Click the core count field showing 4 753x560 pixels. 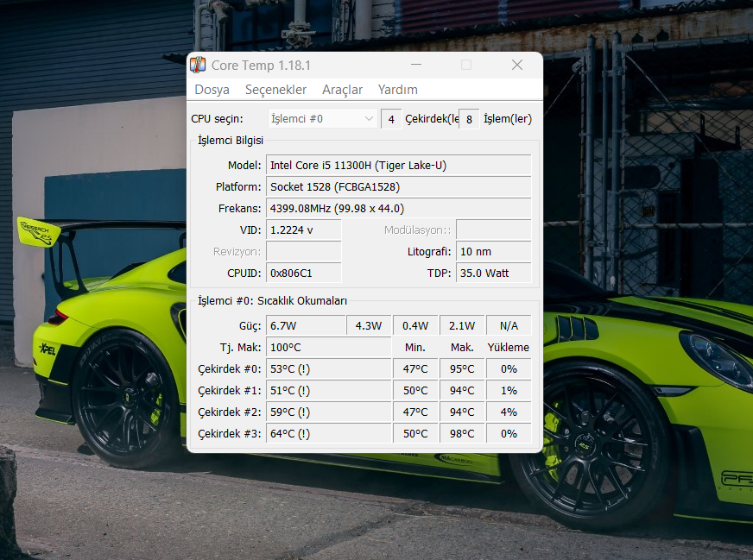pyautogui.click(x=391, y=119)
